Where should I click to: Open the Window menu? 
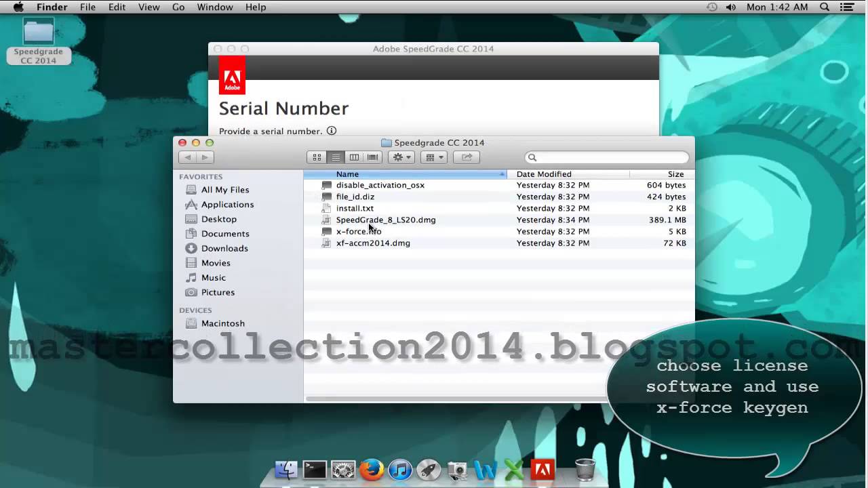point(215,7)
